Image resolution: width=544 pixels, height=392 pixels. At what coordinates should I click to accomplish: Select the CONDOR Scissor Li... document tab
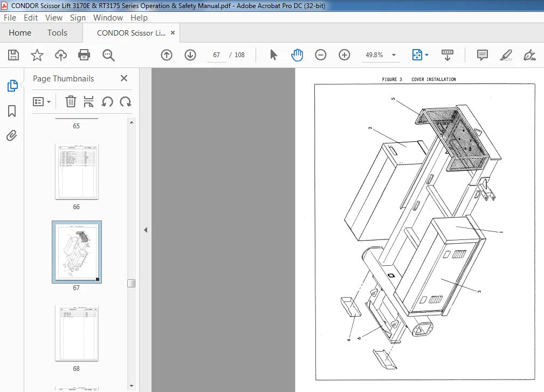pos(131,33)
